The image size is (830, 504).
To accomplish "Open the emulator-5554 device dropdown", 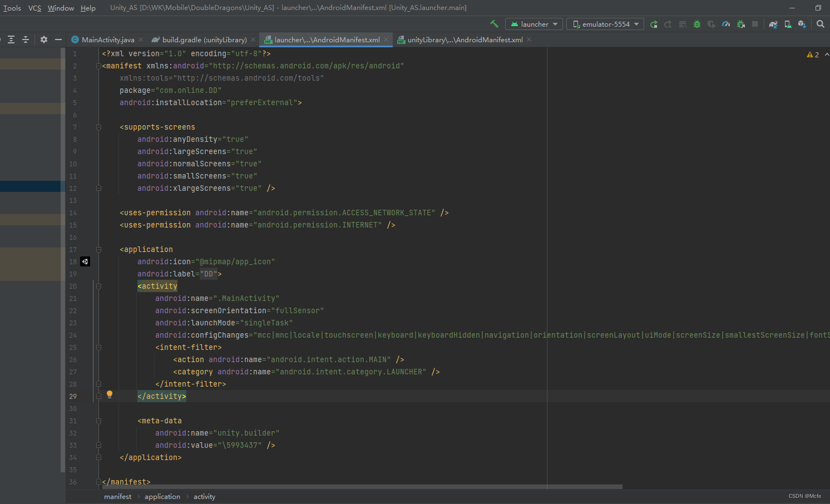I will coord(605,24).
